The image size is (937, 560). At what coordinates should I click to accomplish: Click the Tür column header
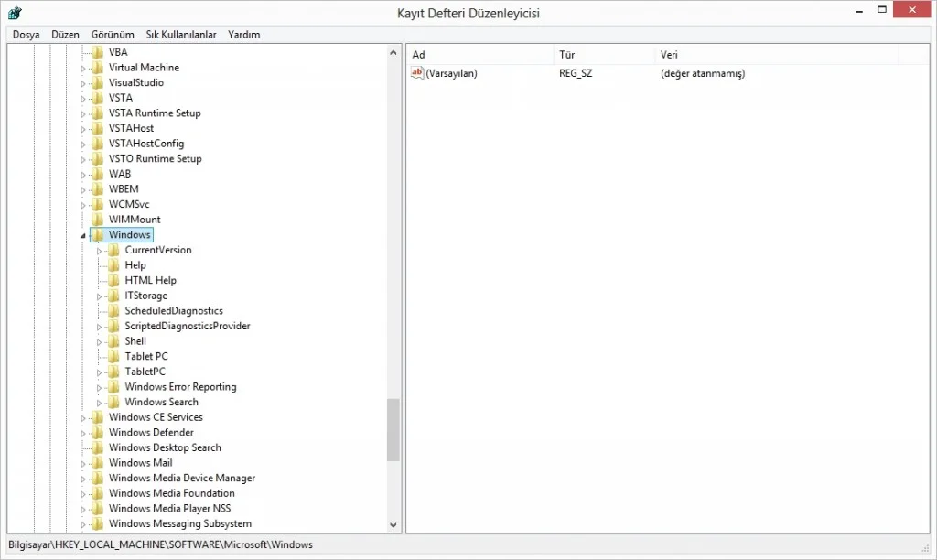[604, 54]
